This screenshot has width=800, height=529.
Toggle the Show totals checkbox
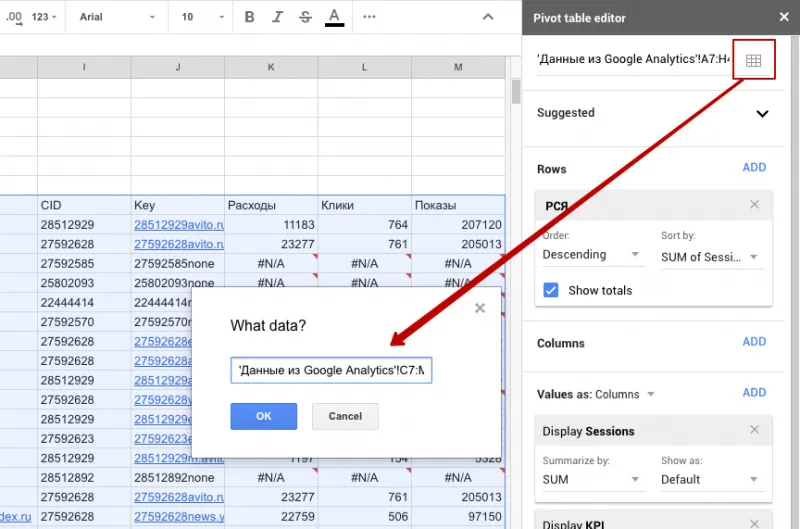(551, 290)
